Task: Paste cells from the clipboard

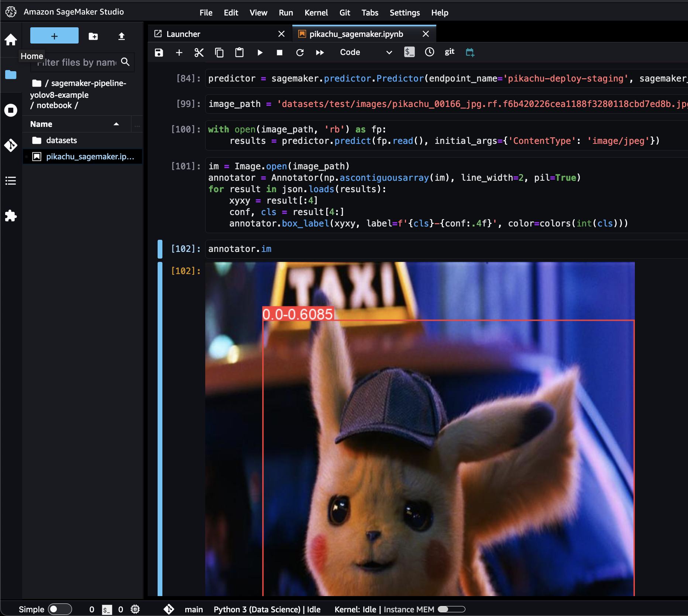Action: (x=239, y=52)
